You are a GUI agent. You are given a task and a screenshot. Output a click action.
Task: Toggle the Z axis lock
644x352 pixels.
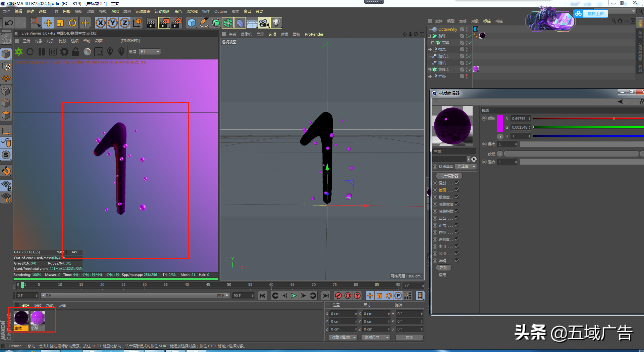125,23
